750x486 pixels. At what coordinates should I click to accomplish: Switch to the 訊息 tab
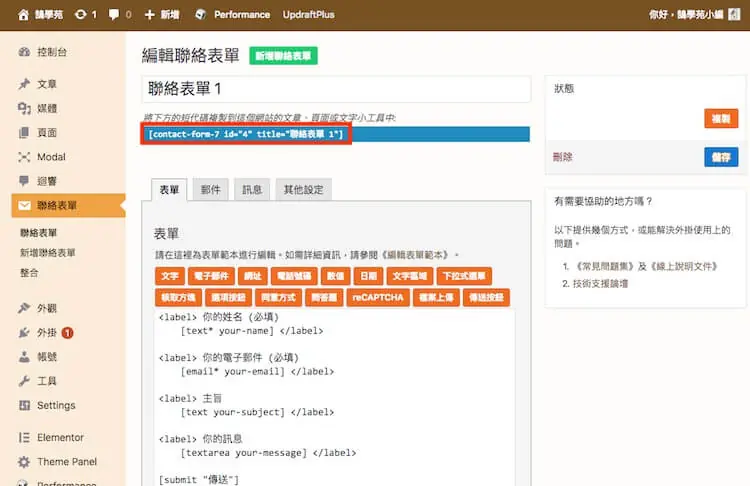[252, 190]
